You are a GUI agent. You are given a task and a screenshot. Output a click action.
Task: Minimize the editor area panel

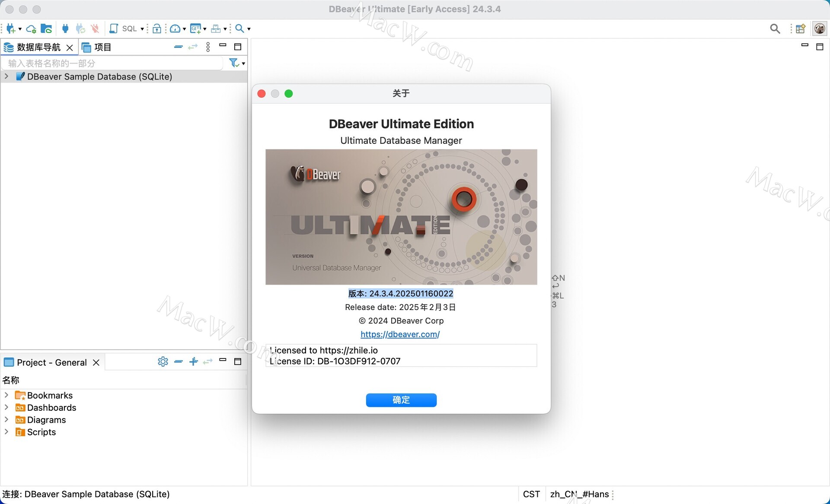pos(805,45)
